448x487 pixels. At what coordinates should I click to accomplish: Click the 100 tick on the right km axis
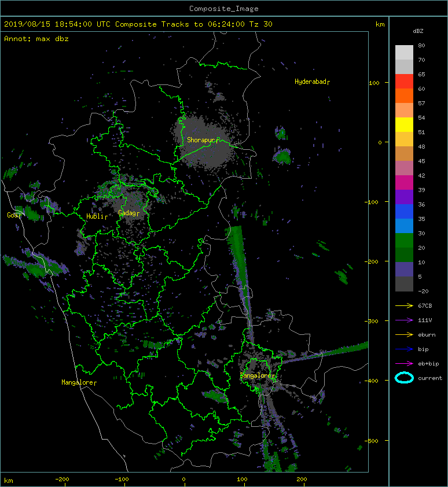(374, 83)
